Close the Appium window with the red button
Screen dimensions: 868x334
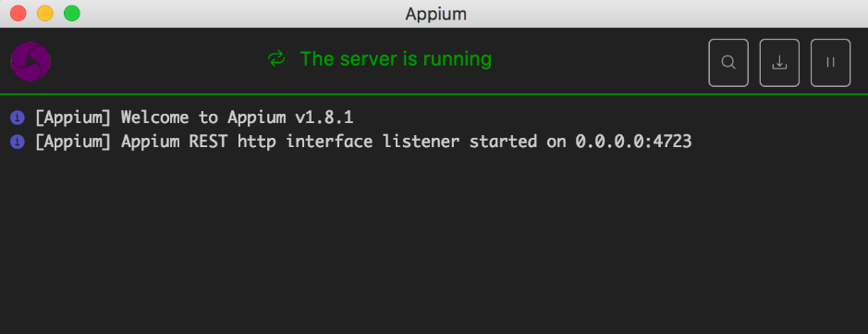point(18,13)
